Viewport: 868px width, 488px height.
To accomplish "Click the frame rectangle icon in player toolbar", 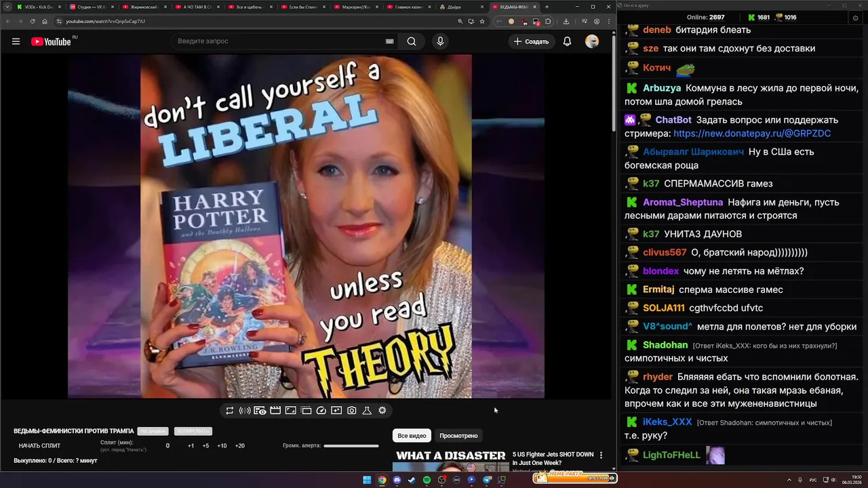I will [290, 410].
